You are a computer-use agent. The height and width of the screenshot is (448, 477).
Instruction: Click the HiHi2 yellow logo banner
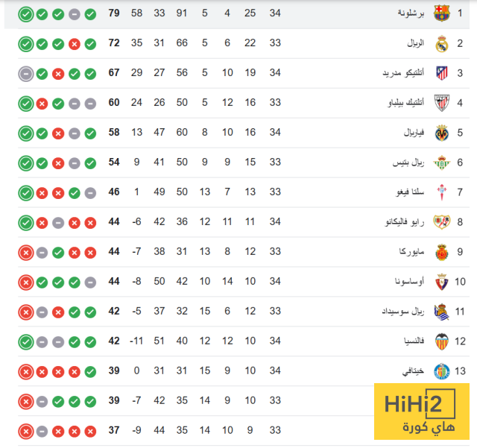(422, 411)
